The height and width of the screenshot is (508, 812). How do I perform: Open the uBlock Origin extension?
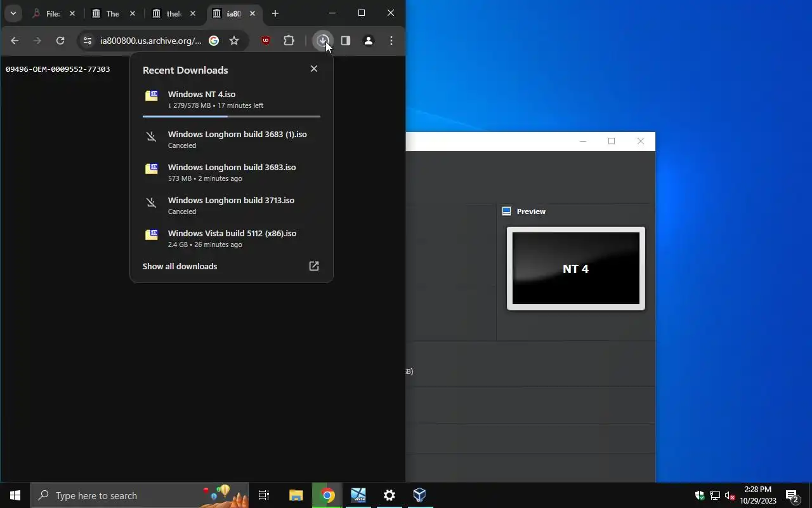[x=266, y=41]
